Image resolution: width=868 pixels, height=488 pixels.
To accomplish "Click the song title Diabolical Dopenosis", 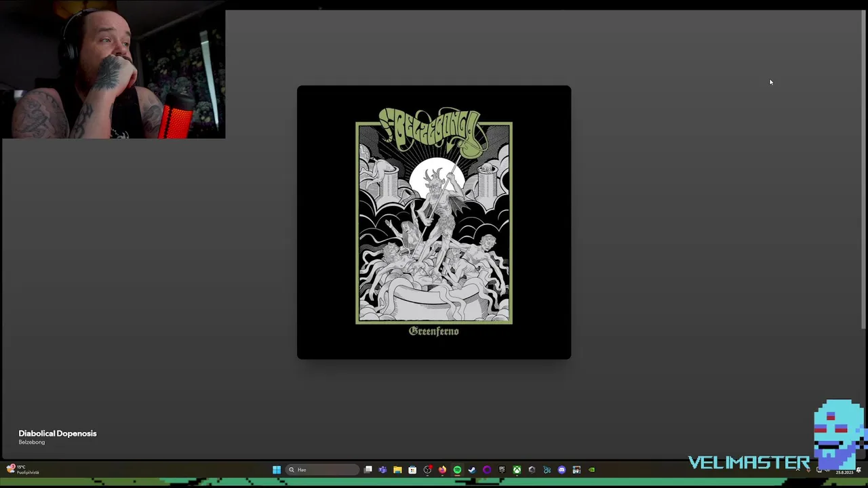I will (x=58, y=433).
